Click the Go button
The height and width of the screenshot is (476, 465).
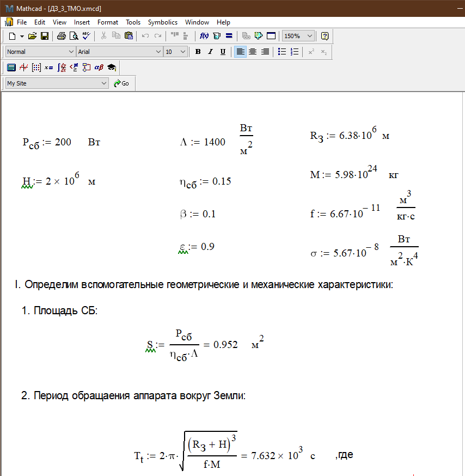click(121, 83)
